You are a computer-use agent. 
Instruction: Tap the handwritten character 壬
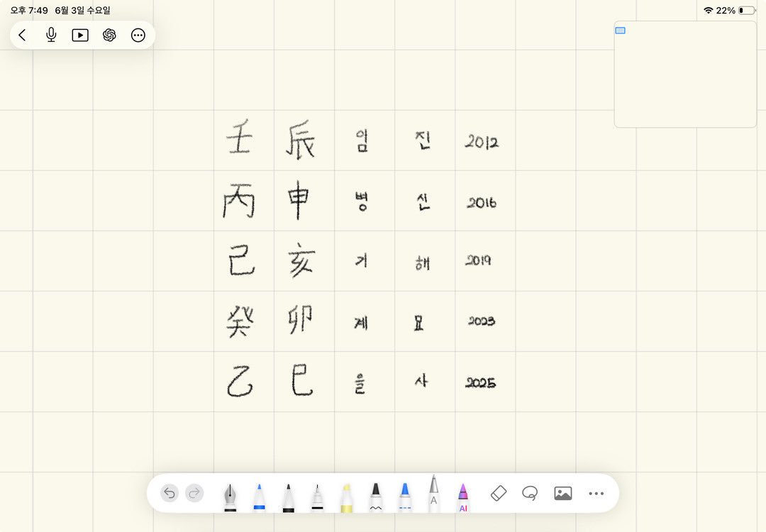pyautogui.click(x=240, y=136)
